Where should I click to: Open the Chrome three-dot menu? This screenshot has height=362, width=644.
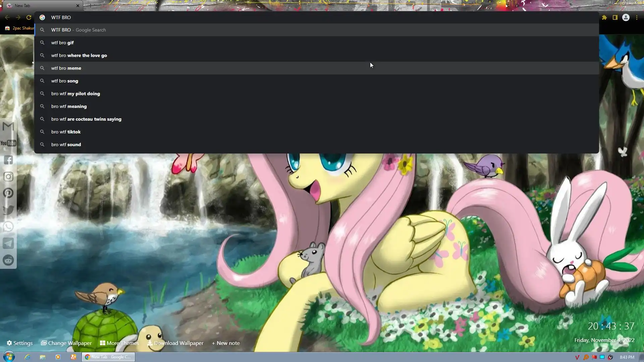coord(637,17)
